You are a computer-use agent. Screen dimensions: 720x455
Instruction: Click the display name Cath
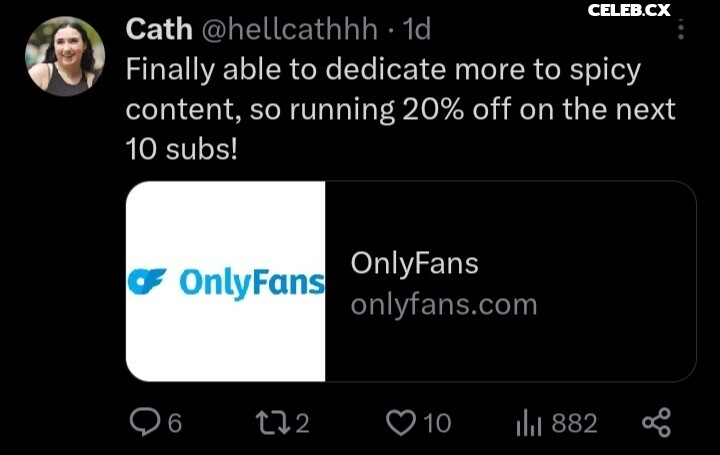coord(158,30)
